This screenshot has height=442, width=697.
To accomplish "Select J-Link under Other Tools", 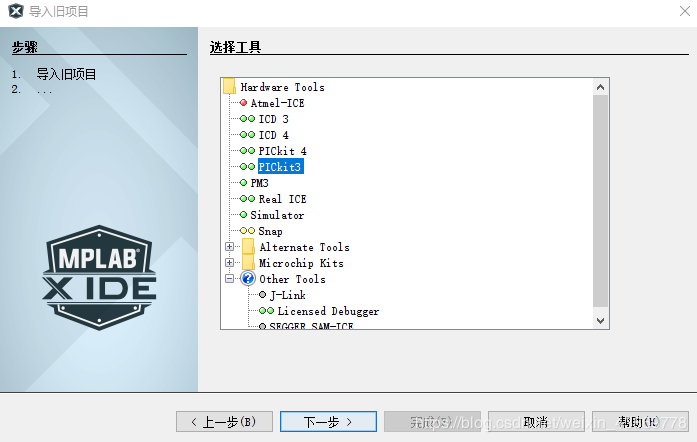I will coord(288,295).
